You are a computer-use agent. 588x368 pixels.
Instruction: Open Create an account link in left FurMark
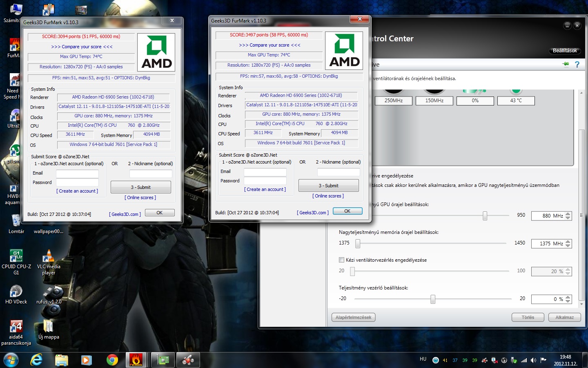pyautogui.click(x=77, y=191)
